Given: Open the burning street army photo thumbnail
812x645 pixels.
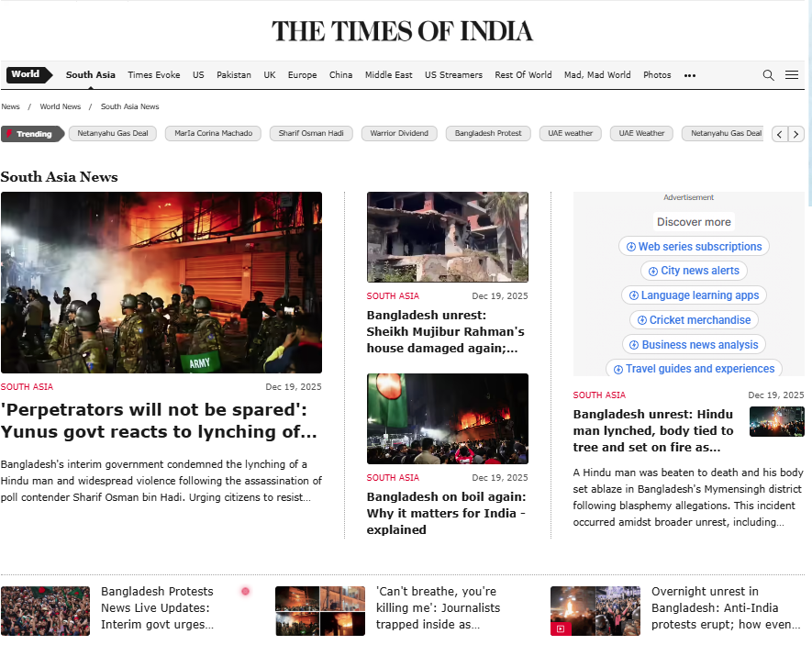Looking at the screenshot, I should [x=161, y=283].
